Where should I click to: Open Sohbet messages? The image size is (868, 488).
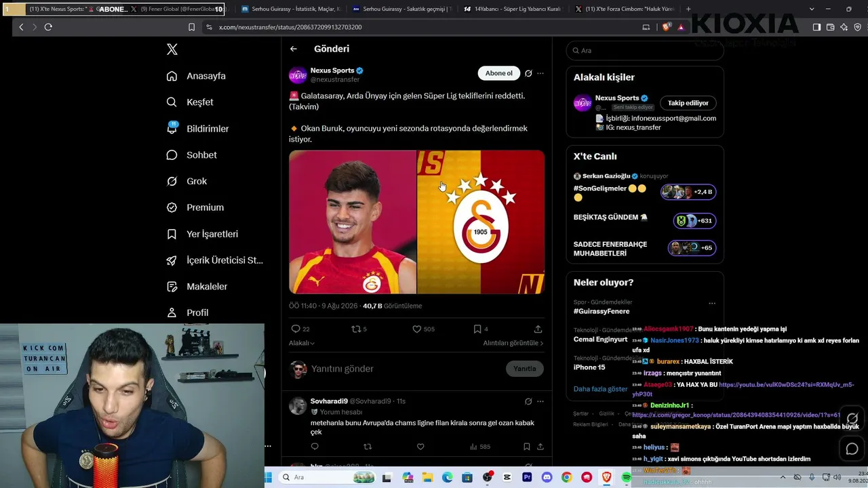pos(192,155)
